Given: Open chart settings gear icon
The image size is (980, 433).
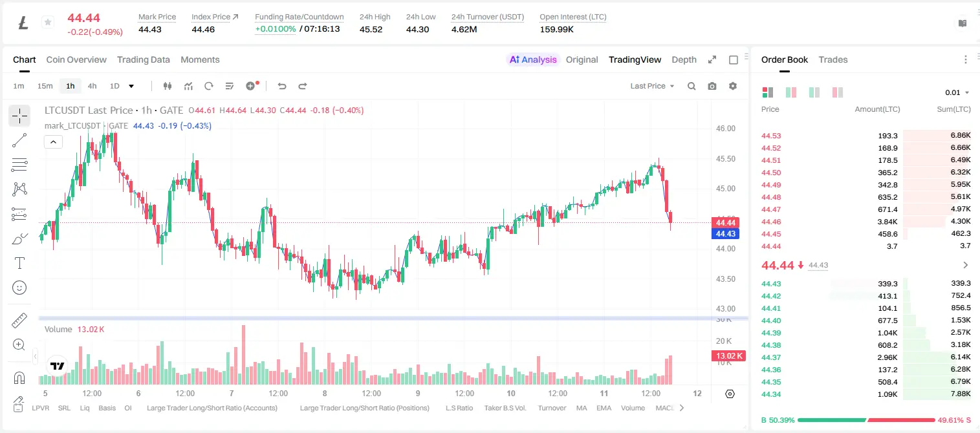Looking at the screenshot, I should 733,86.
